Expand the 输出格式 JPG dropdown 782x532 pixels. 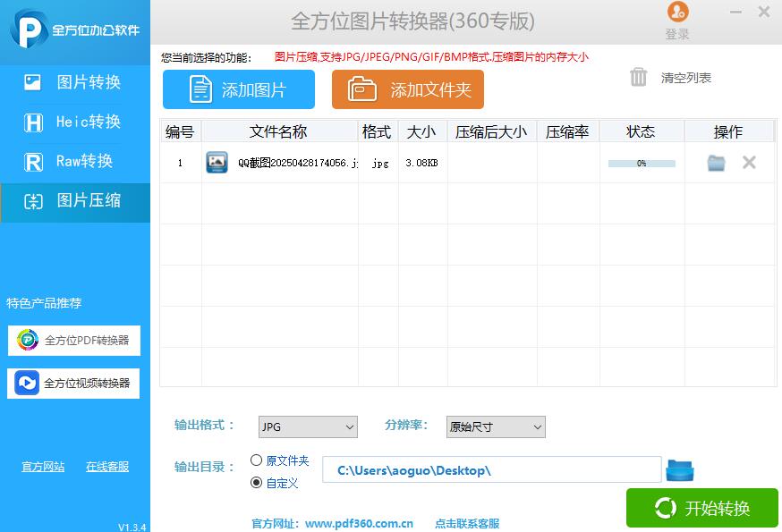(308, 426)
